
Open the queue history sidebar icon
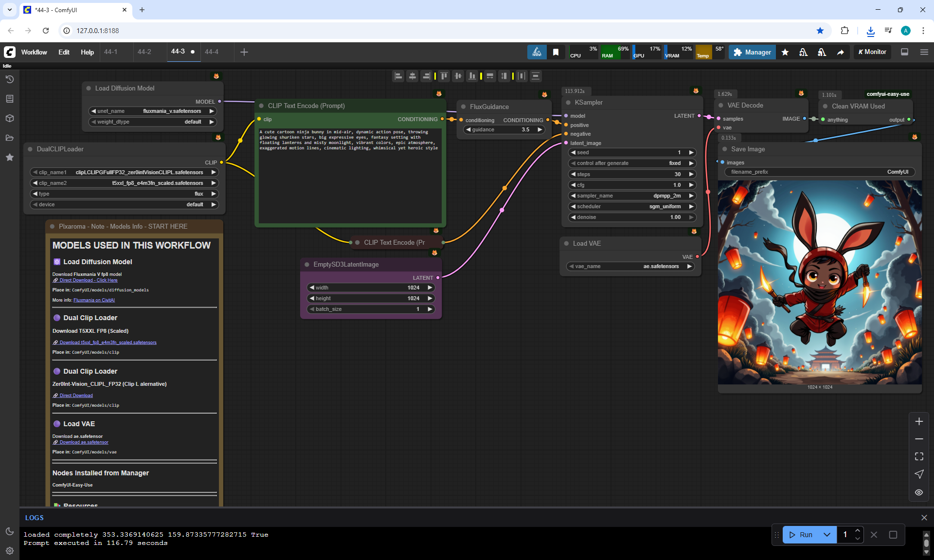10,79
